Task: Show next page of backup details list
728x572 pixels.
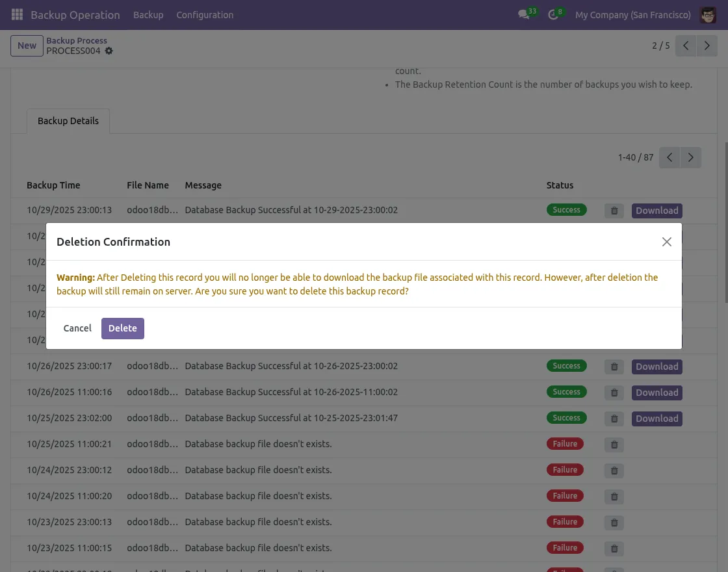Action: coord(690,157)
